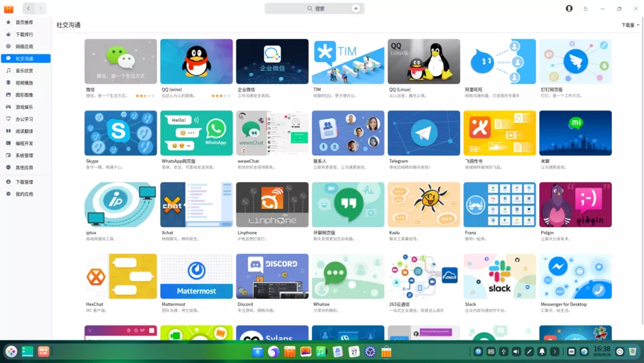Go to 下载排行 ranking page
The height and width of the screenshot is (363, 644).
tap(24, 35)
